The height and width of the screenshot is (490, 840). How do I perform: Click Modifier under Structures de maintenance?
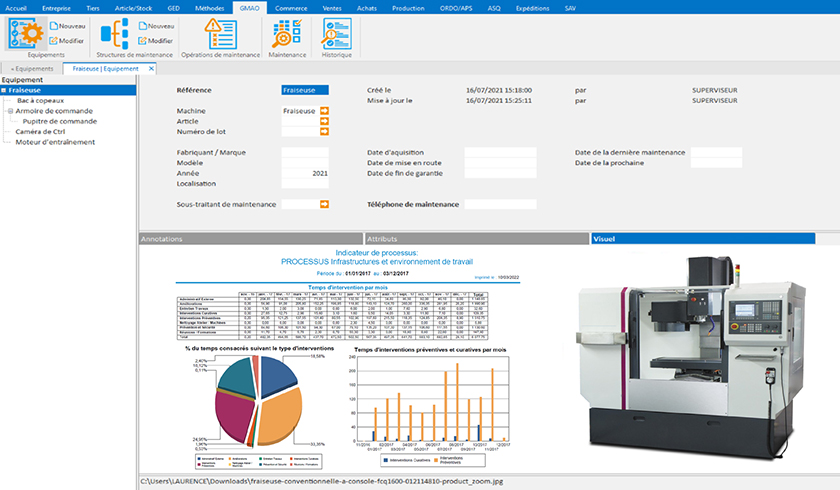(160, 40)
